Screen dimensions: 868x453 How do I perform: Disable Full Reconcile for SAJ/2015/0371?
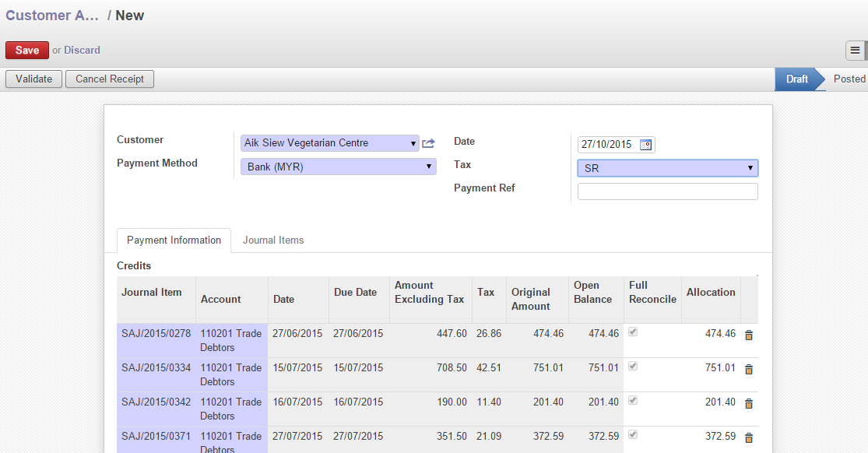coord(633,435)
